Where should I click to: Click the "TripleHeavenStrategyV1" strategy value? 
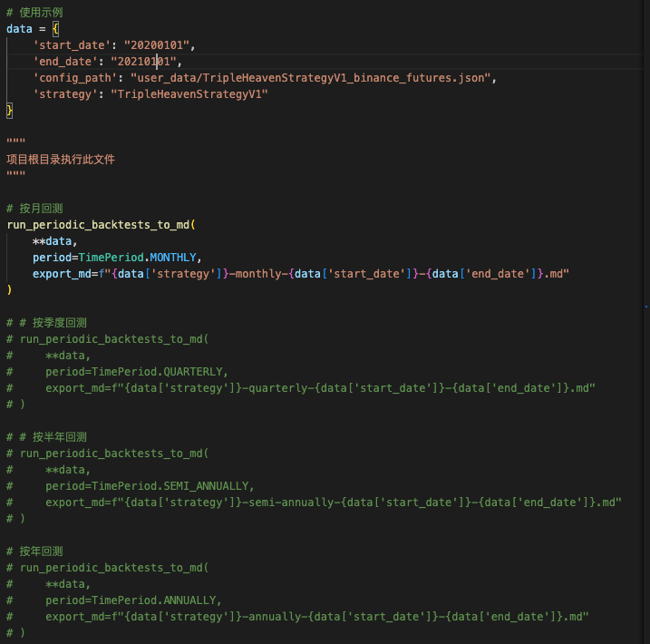tap(189, 94)
